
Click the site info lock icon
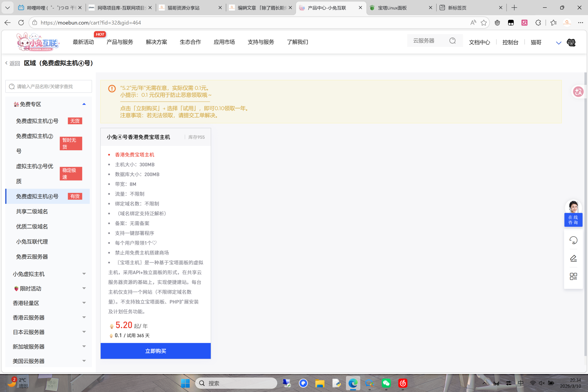point(35,23)
